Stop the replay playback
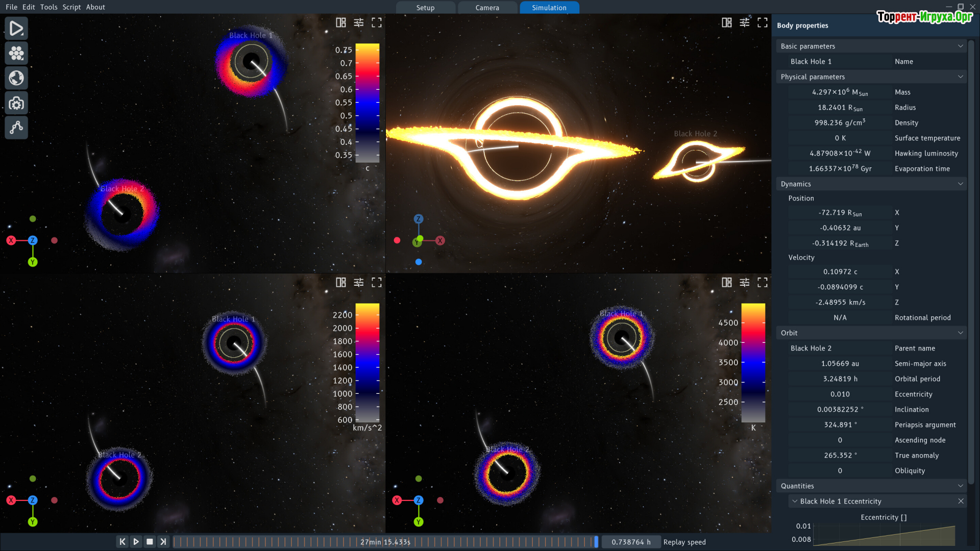Screen dimensions: 980x551 (x=150, y=542)
